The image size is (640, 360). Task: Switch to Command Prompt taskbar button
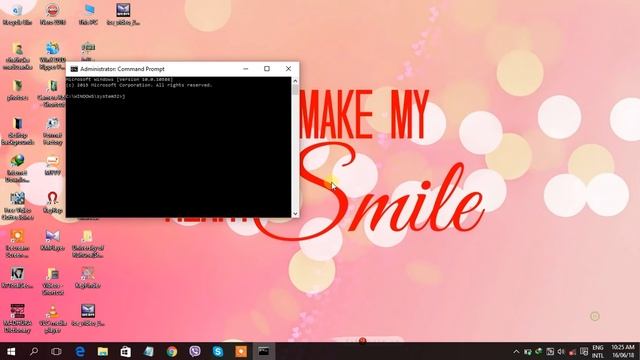264,351
